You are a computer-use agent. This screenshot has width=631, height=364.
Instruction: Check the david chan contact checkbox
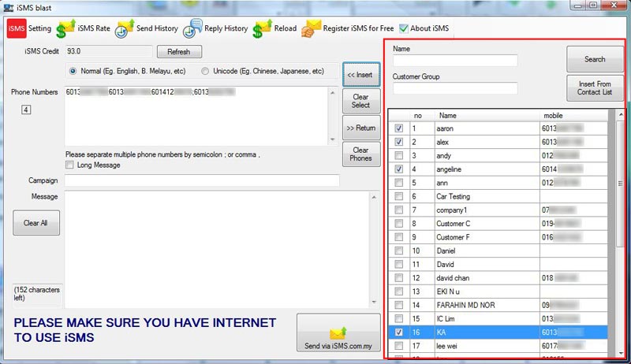[x=399, y=278]
